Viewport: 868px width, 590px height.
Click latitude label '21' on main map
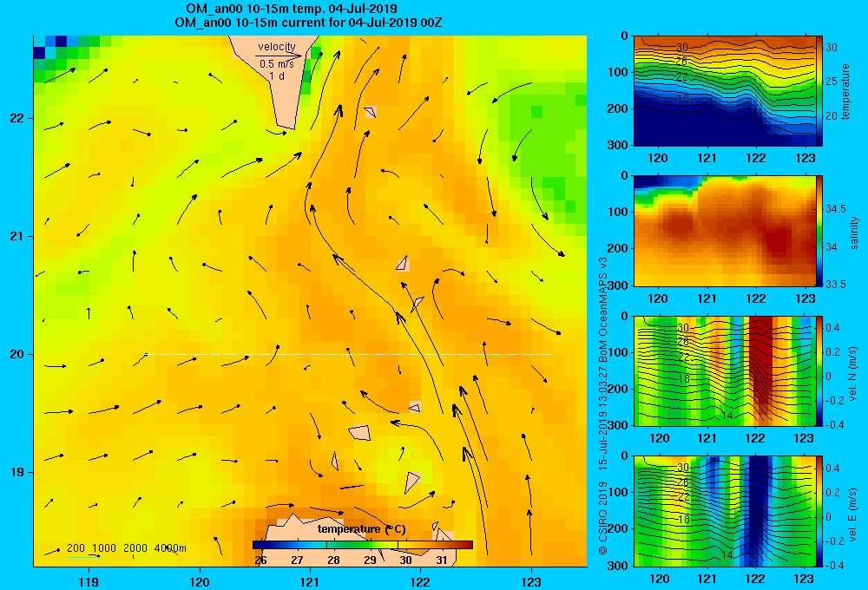point(16,236)
